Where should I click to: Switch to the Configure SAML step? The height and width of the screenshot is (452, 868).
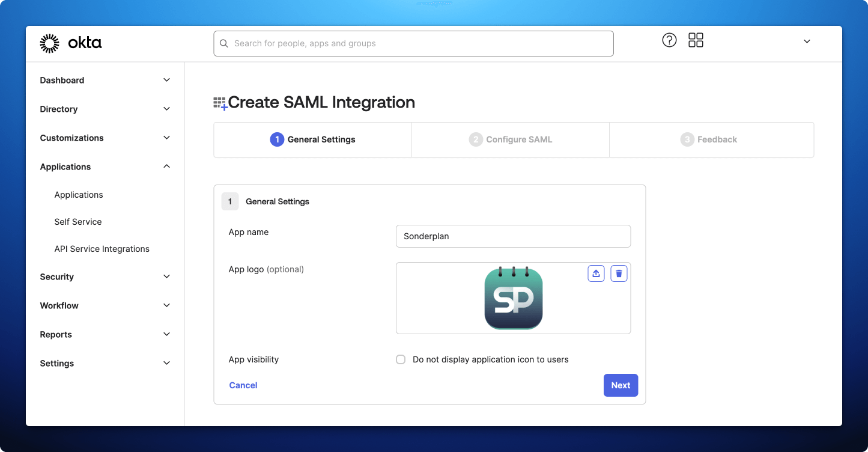510,139
